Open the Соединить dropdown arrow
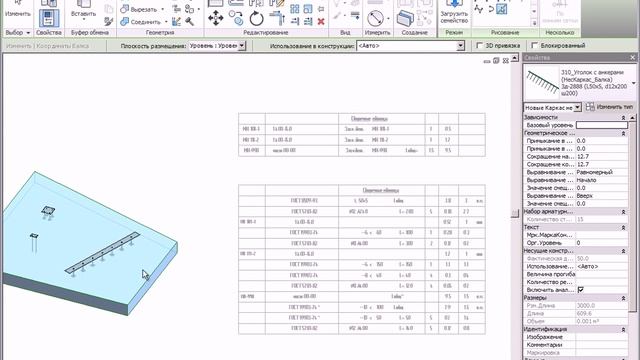Viewport: 640px width, 360px height. 166,22
